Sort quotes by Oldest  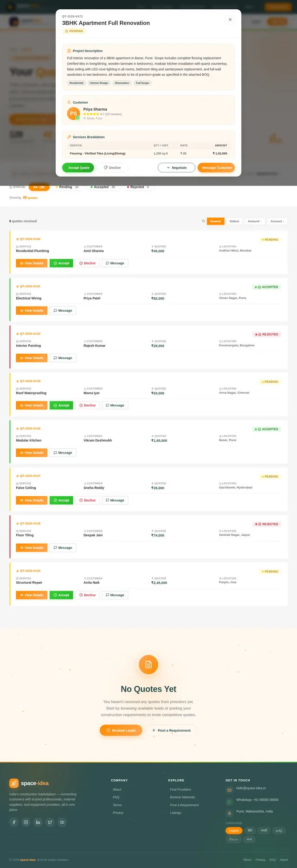click(234, 221)
